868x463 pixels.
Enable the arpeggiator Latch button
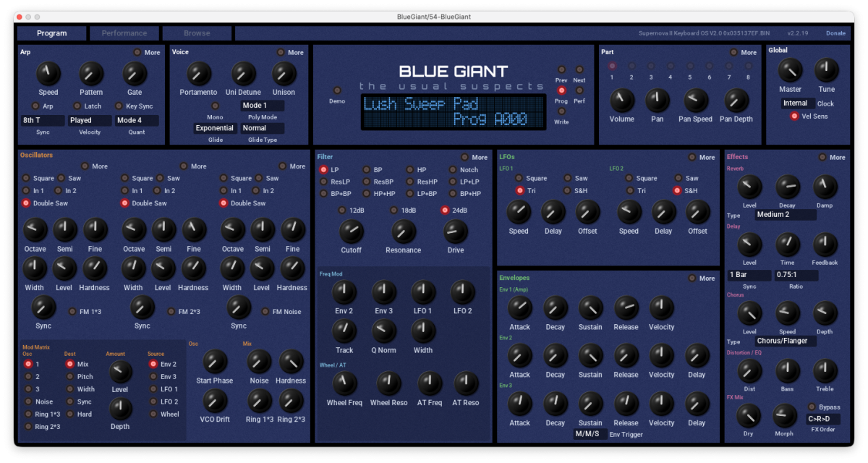click(x=76, y=106)
